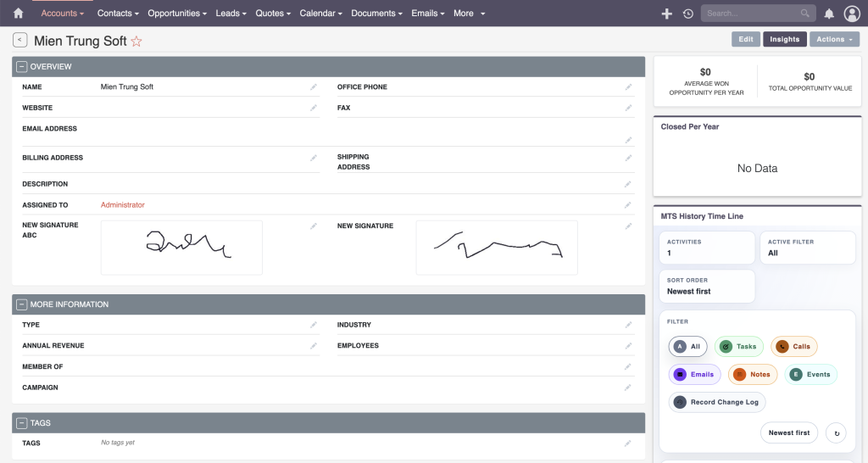Filter timeline by Calls

point(793,347)
